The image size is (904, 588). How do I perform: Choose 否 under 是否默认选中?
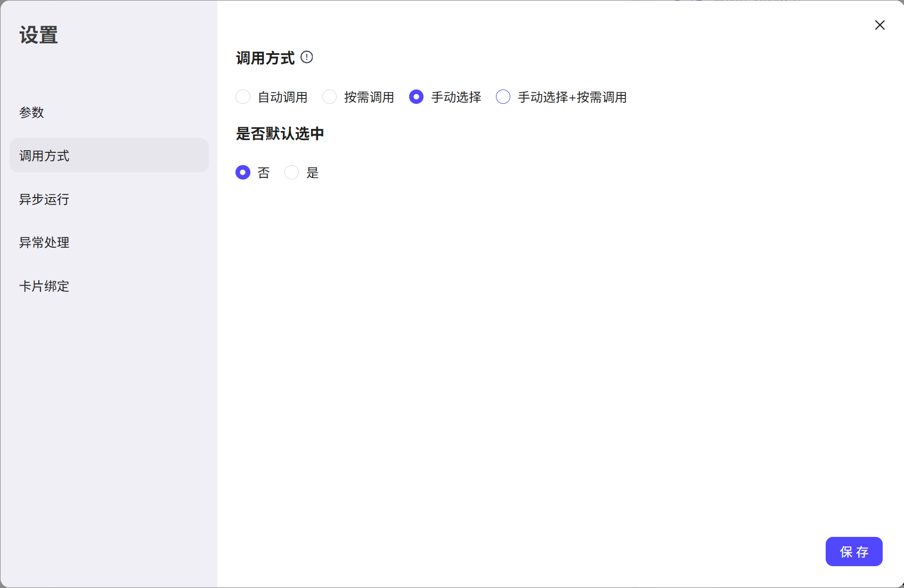pos(243,172)
